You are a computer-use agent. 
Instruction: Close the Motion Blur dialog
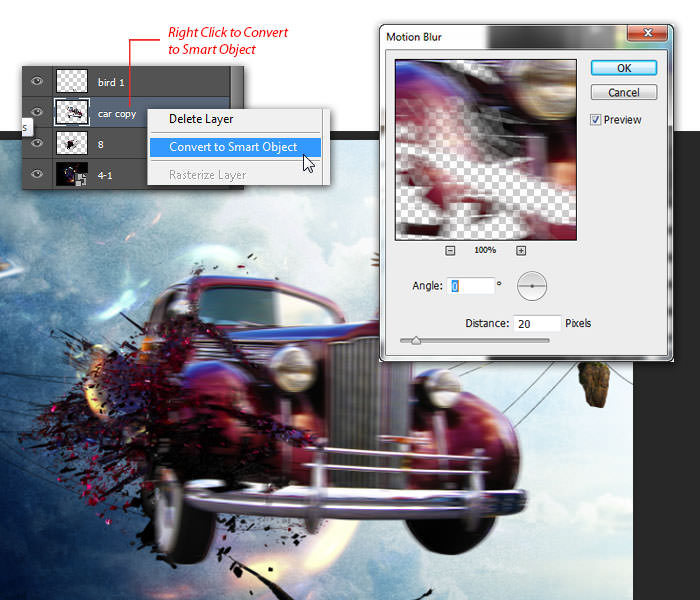coord(647,33)
